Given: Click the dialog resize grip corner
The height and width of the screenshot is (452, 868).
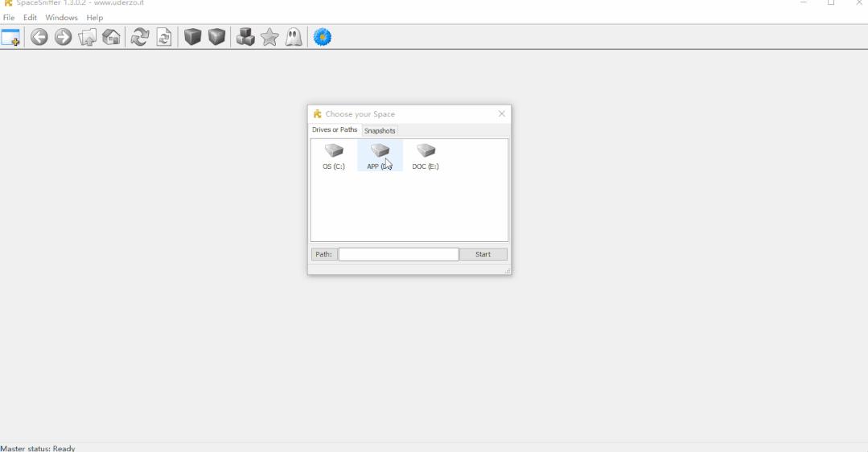Looking at the screenshot, I should [507, 270].
